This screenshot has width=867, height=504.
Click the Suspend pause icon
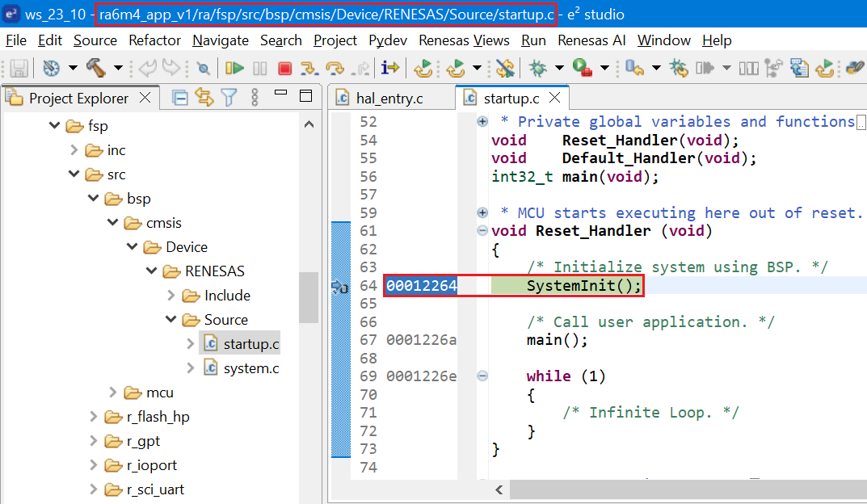tap(260, 69)
